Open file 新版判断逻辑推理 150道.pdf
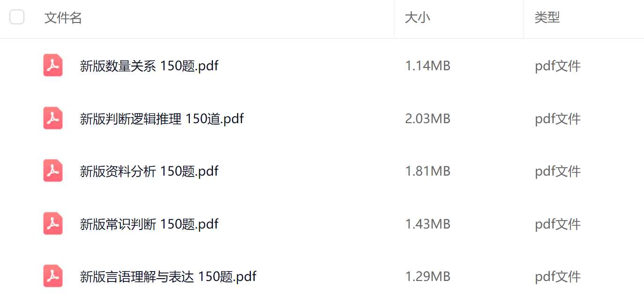 click(x=162, y=119)
